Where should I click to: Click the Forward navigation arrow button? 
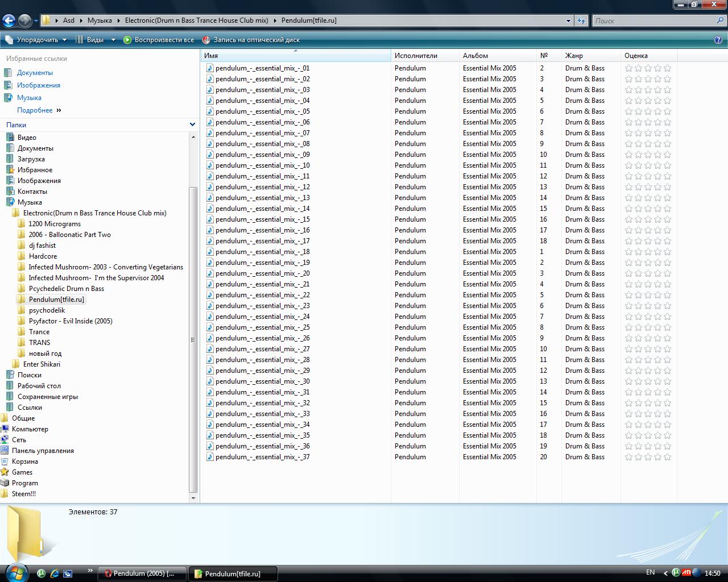24,20
